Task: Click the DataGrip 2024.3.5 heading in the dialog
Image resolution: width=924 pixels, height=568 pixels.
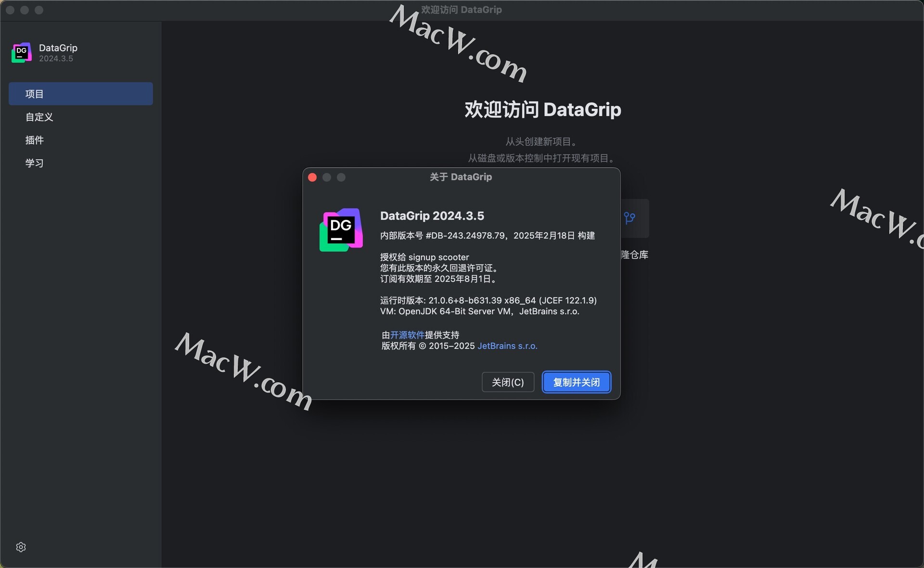Action: pos(432,215)
